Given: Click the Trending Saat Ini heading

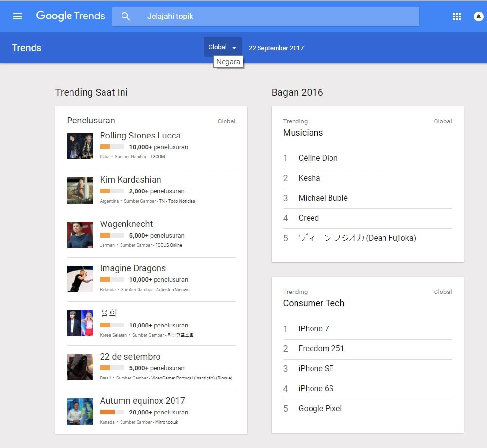Looking at the screenshot, I should pyautogui.click(x=91, y=92).
